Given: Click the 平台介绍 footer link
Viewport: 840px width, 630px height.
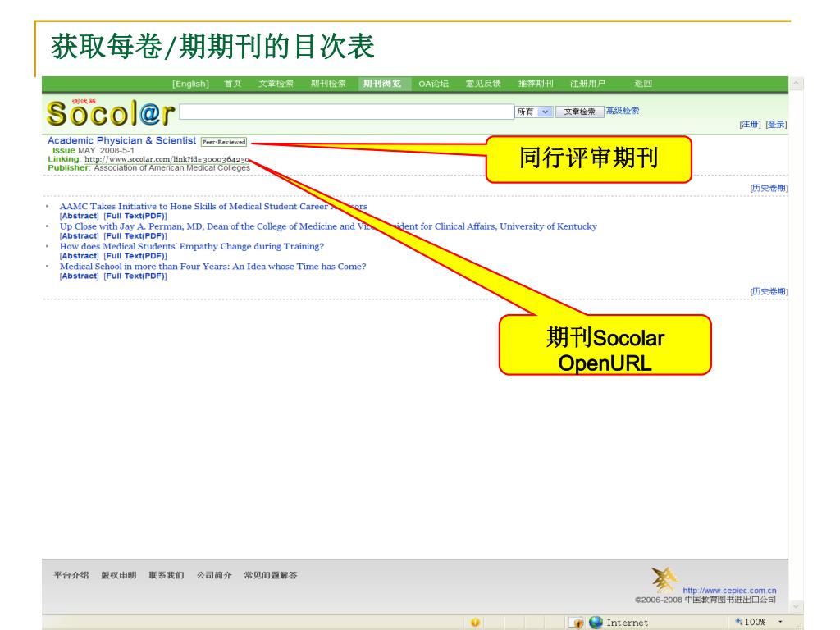Looking at the screenshot, I should coord(71,575).
